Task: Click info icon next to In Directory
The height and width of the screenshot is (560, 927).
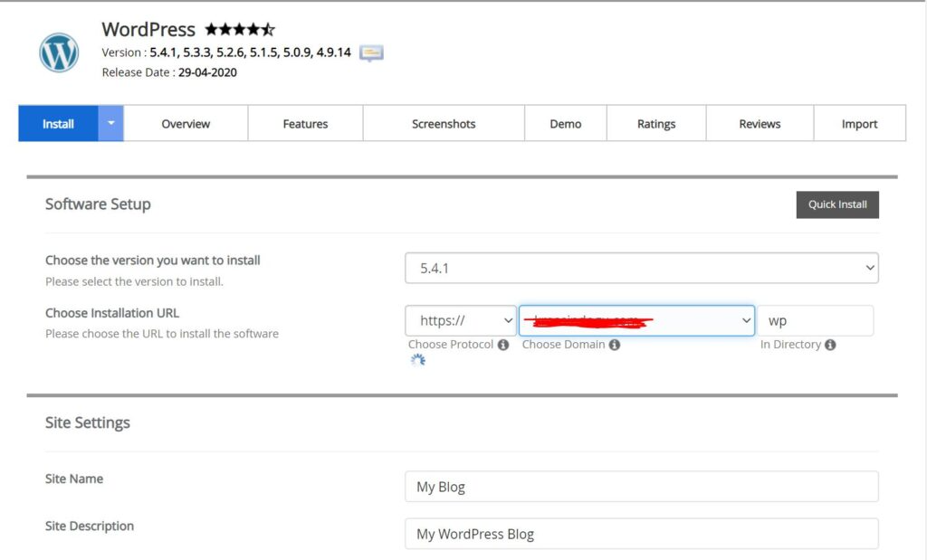Action: 831,345
